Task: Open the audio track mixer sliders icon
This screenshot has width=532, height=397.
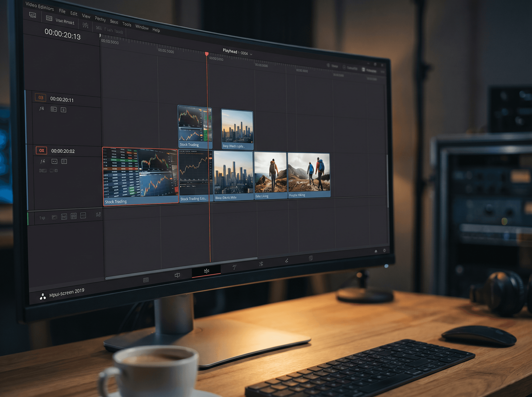Action: point(64,216)
